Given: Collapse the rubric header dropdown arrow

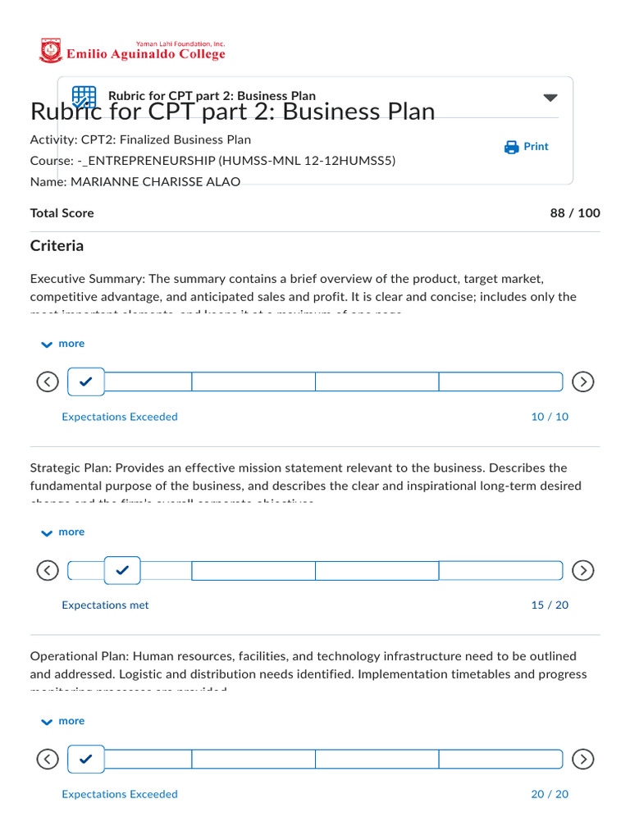Looking at the screenshot, I should [550, 98].
